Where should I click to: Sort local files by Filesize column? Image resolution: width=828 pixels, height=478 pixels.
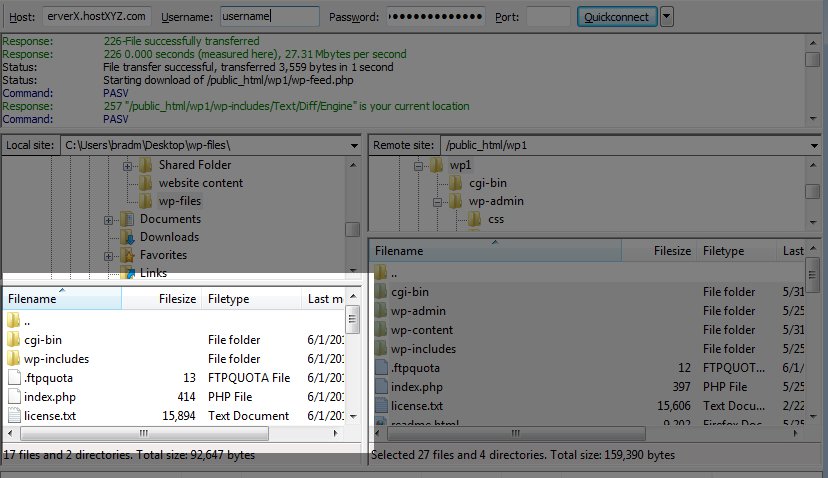pyautogui.click(x=162, y=298)
